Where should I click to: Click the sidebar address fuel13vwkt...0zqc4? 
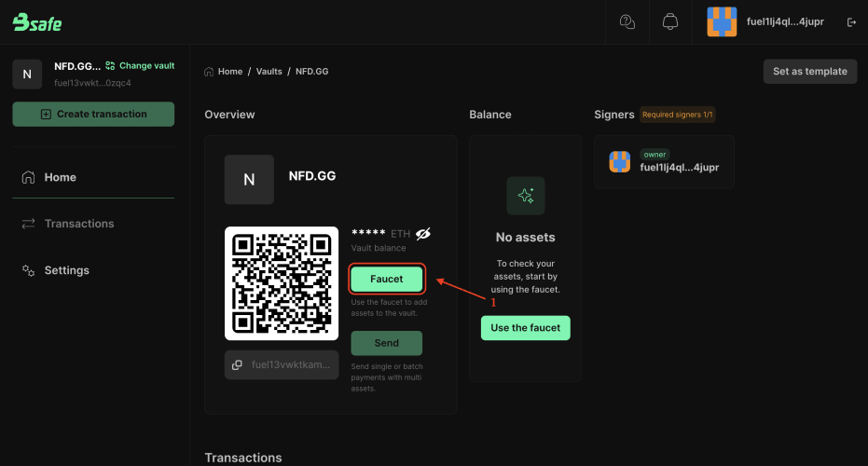click(x=92, y=83)
